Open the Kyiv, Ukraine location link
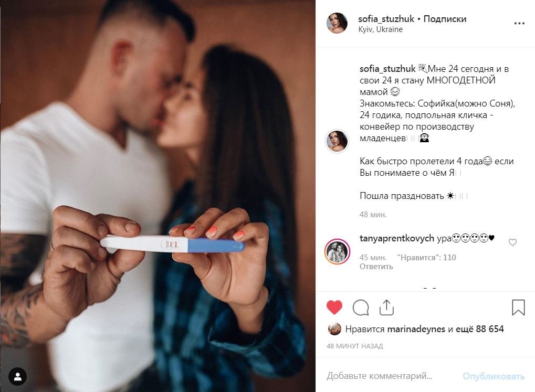Screen dimensions: 535x392 click(381, 29)
